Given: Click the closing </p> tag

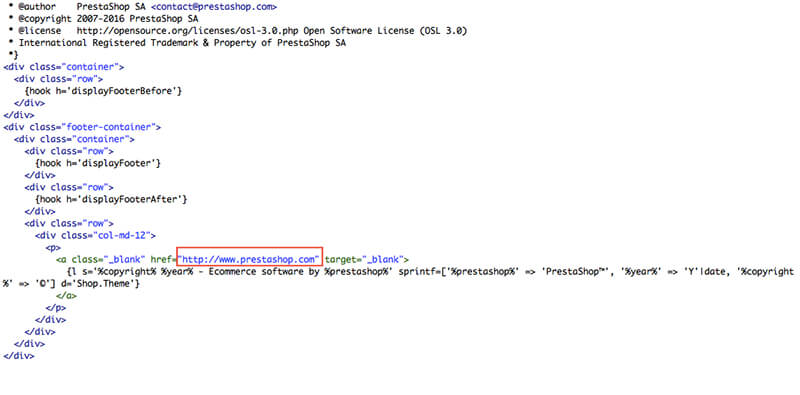Looking at the screenshot, I should tap(56, 308).
